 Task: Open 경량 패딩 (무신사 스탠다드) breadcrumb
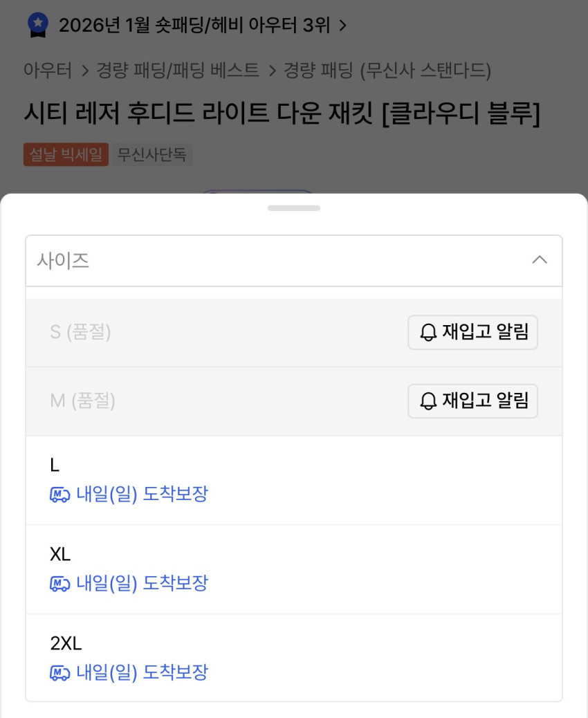click(387, 70)
